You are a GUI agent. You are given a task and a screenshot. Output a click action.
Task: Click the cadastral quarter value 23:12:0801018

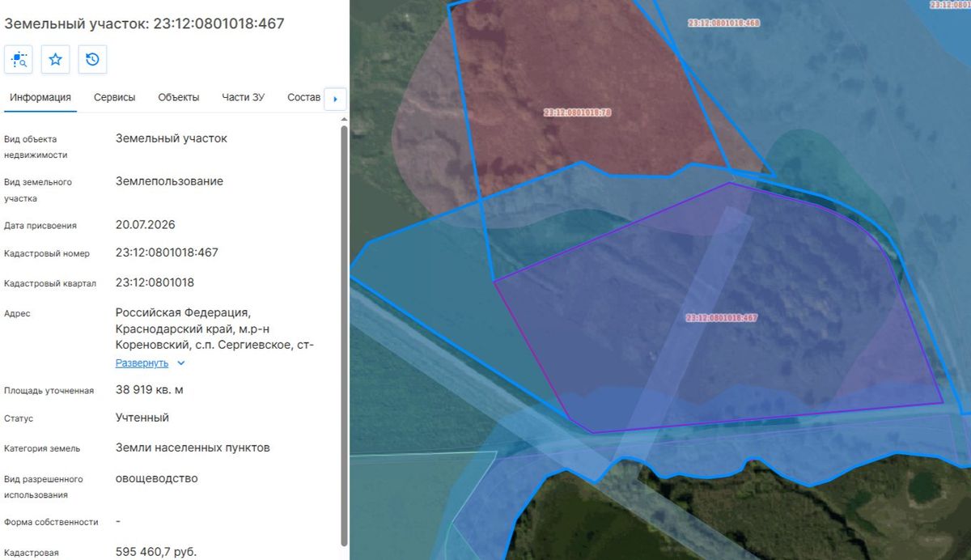155,282
